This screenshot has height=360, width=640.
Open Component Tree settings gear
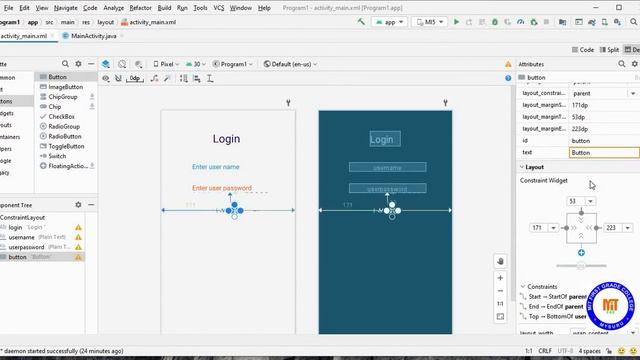coord(78,204)
